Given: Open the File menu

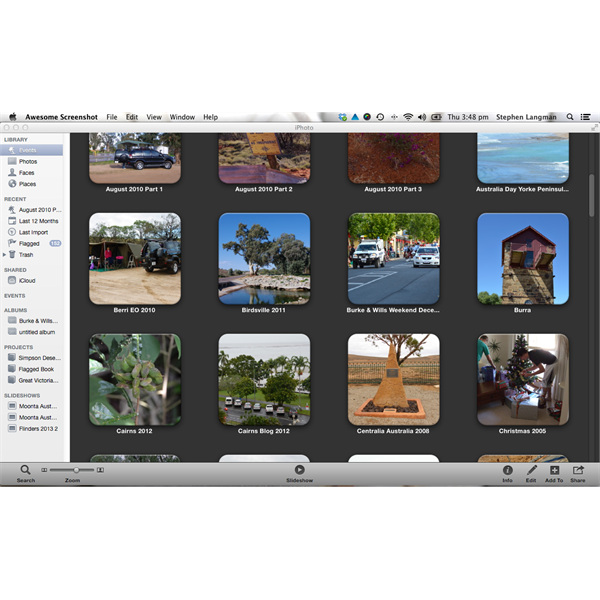Looking at the screenshot, I should (112, 117).
